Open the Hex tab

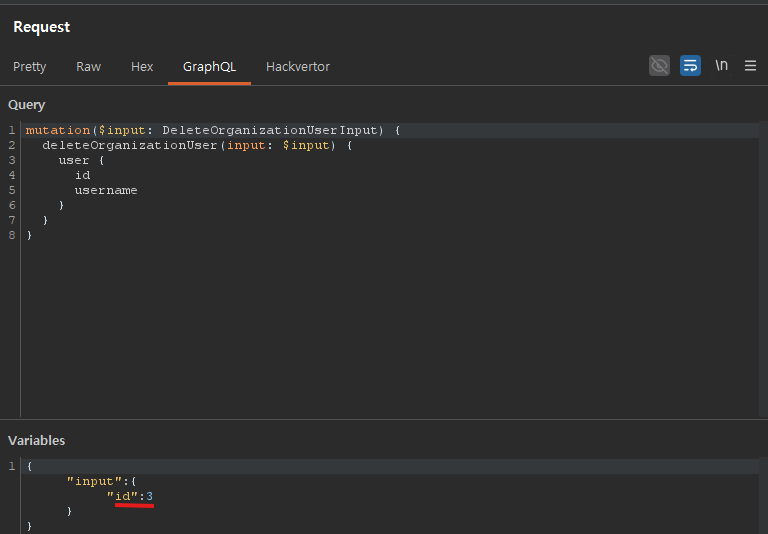point(142,67)
